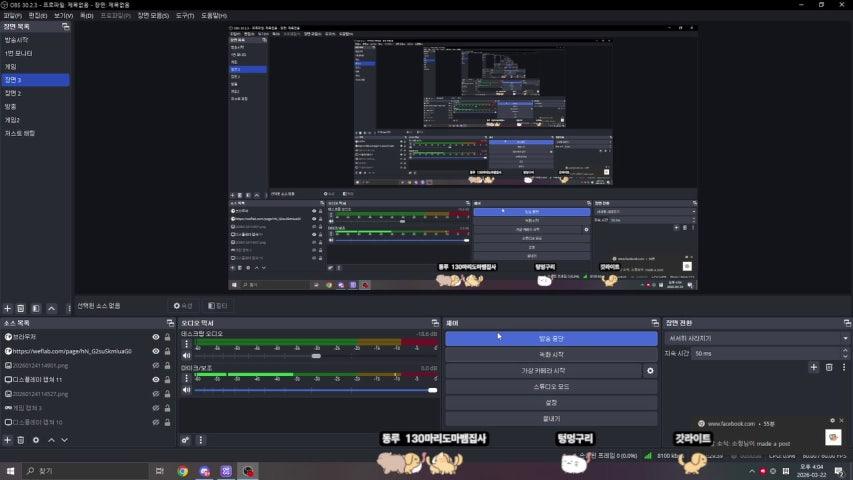Open the 도구(T) menu
Image resolution: width=853 pixels, height=480 pixels.
(184, 16)
